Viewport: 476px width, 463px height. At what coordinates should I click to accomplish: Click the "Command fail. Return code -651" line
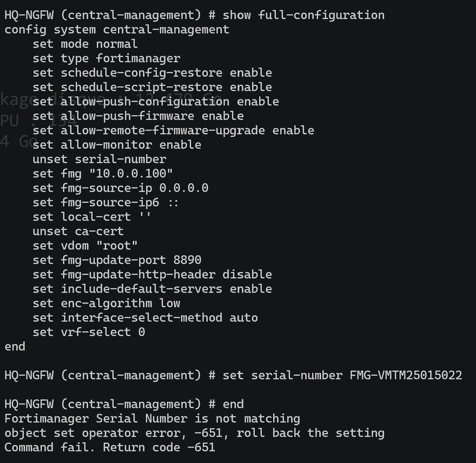point(110,447)
